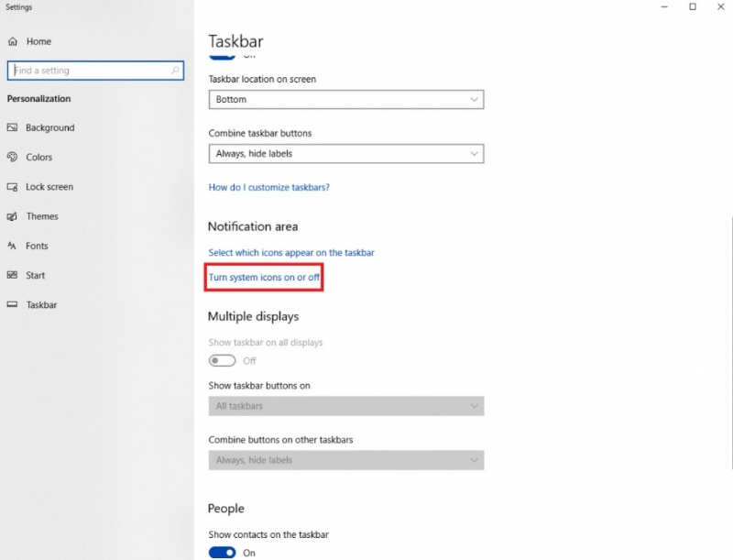Open Combine buttons on other taskbars dropdown
The image size is (733, 560).
[346, 460]
